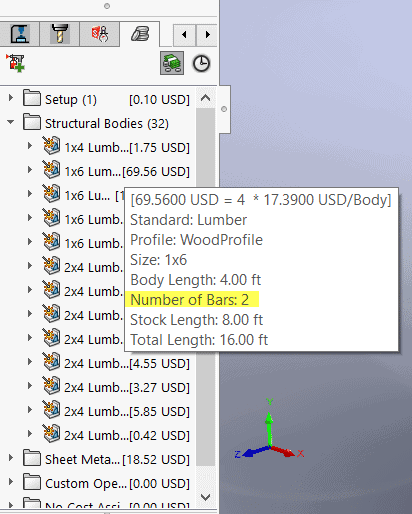Click the 2x4 Lumb... 5.85 USD body icon

(x=51, y=410)
